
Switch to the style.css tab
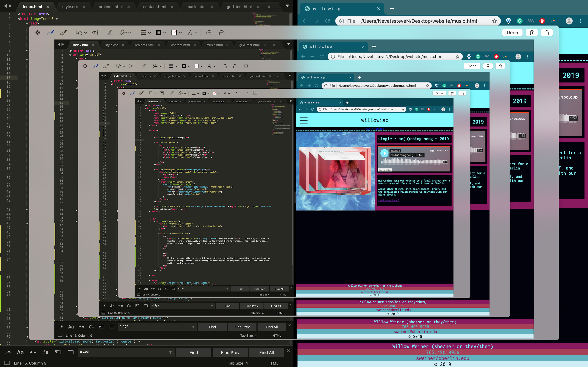70,7
